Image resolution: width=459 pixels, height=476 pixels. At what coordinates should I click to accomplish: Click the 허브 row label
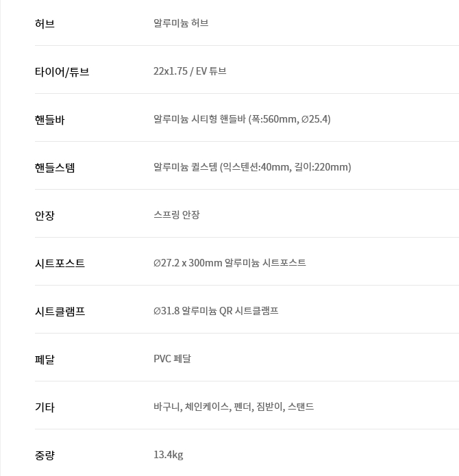point(45,24)
